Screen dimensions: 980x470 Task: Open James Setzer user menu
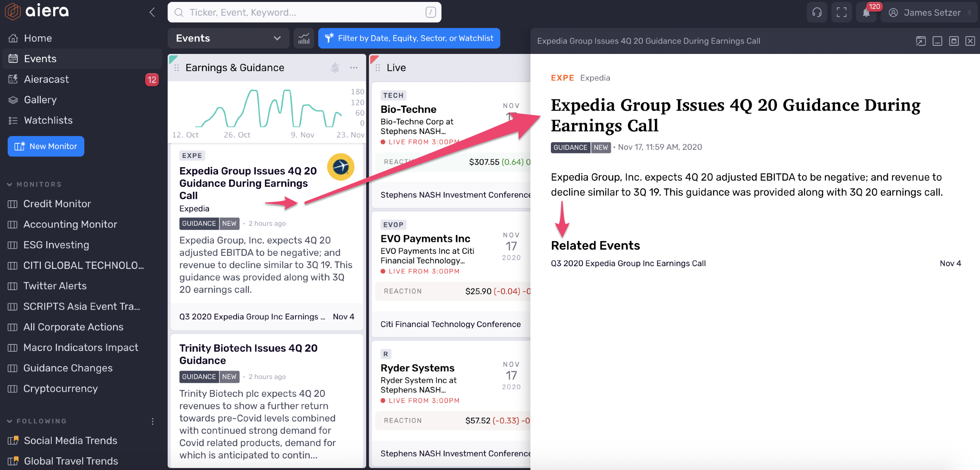[x=928, y=13]
